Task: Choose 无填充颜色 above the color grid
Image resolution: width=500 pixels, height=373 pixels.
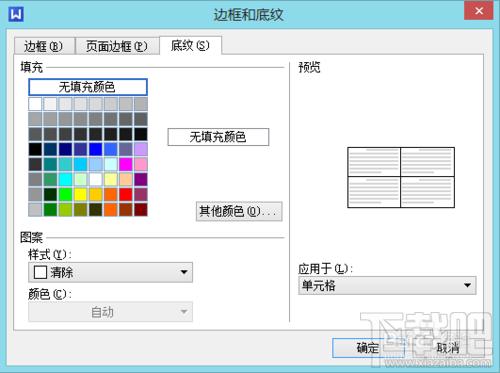Action: point(88,87)
